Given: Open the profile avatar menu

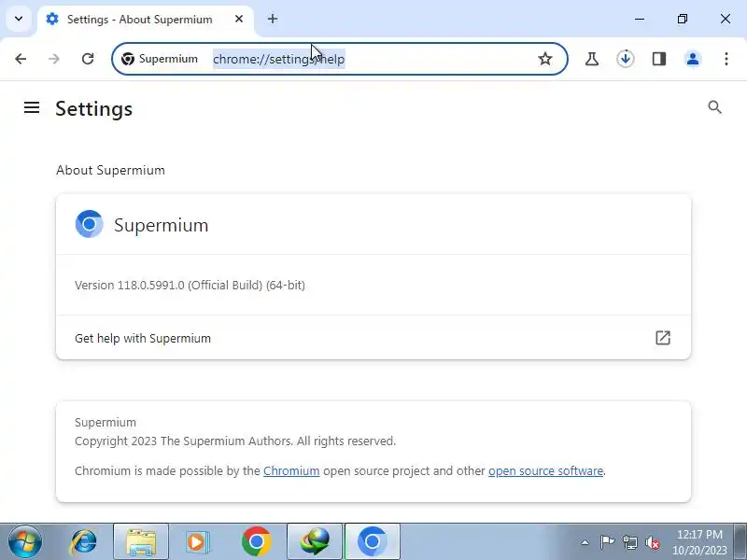Looking at the screenshot, I should click(x=693, y=59).
